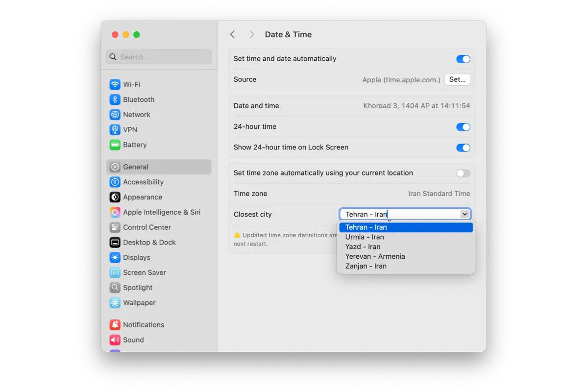Click the Date & Time page title
588x392 pixels.
click(288, 34)
